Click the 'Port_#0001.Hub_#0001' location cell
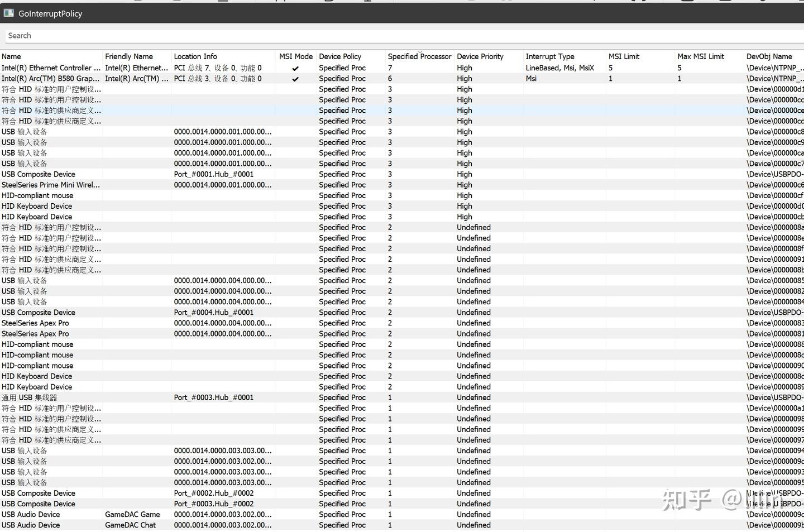The height and width of the screenshot is (532, 804). [214, 174]
